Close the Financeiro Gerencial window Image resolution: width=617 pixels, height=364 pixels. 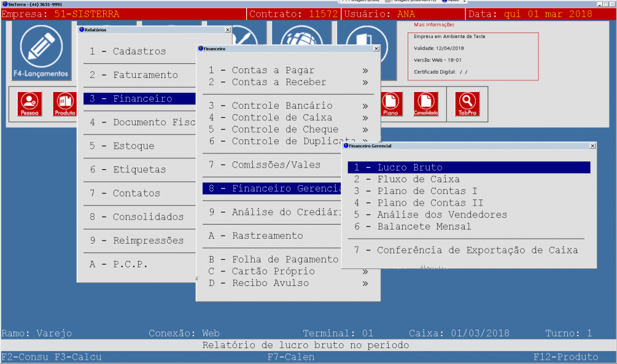(x=592, y=146)
